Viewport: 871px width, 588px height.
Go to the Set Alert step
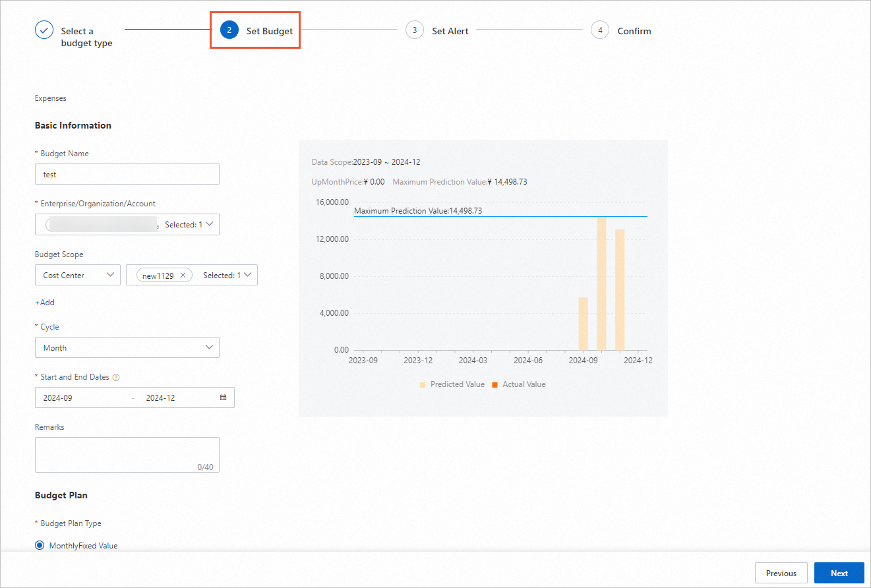point(450,31)
